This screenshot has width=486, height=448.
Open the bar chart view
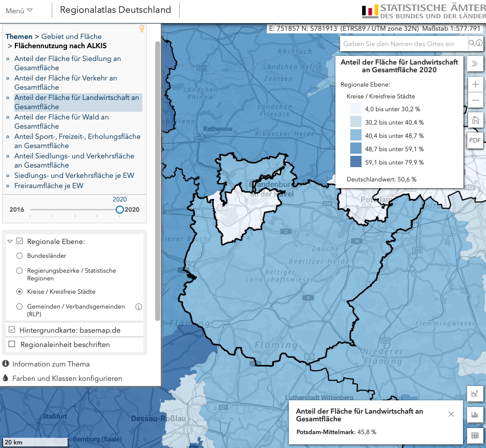[x=475, y=414]
